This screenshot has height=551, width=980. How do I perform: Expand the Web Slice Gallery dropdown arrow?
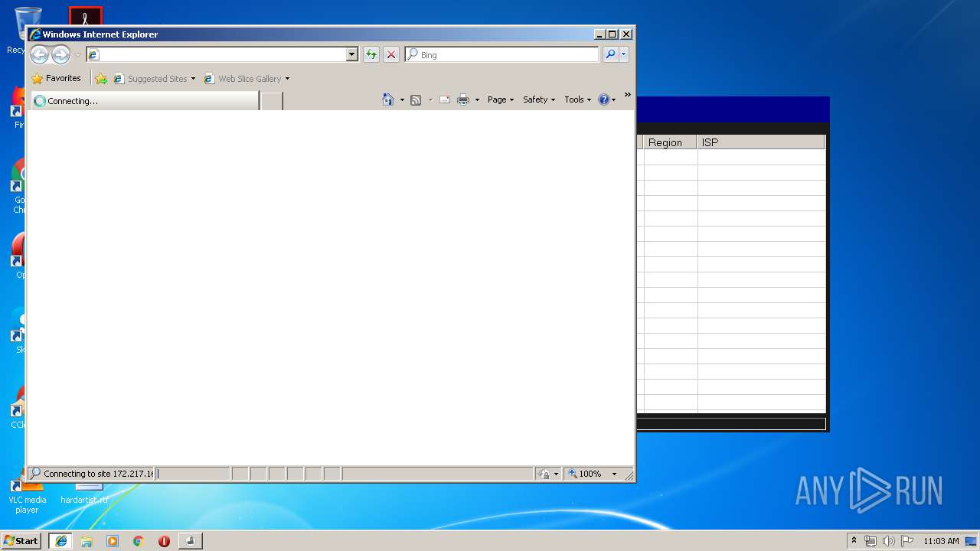[x=287, y=79]
